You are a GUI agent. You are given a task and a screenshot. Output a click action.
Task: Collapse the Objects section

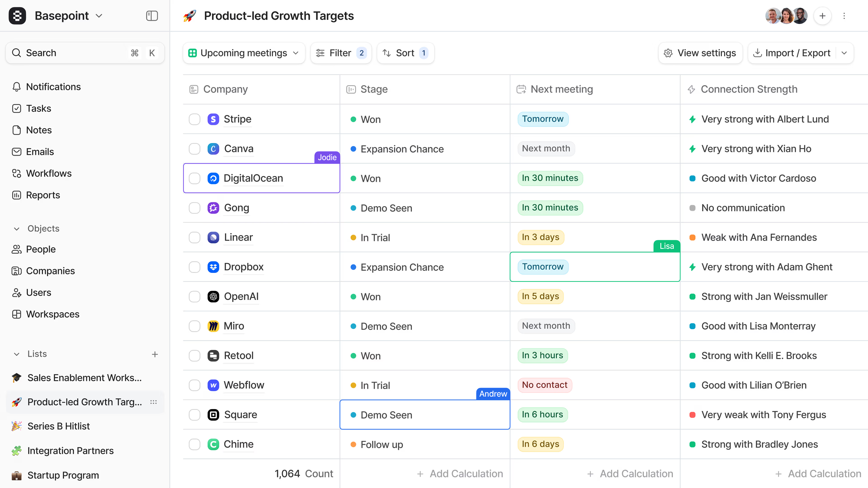17,229
